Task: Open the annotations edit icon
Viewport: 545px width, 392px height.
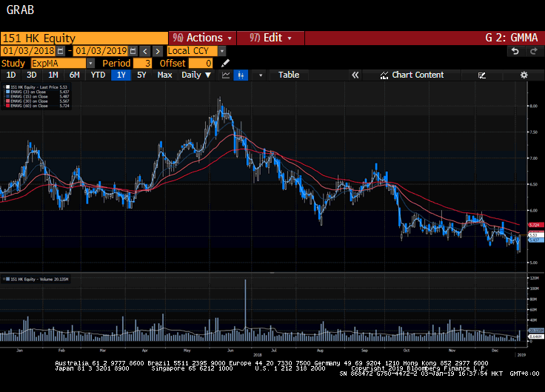Action: click(482, 75)
